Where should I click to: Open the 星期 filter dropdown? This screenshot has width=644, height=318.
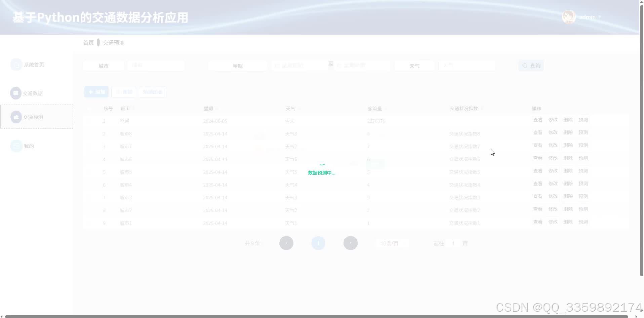(x=238, y=66)
